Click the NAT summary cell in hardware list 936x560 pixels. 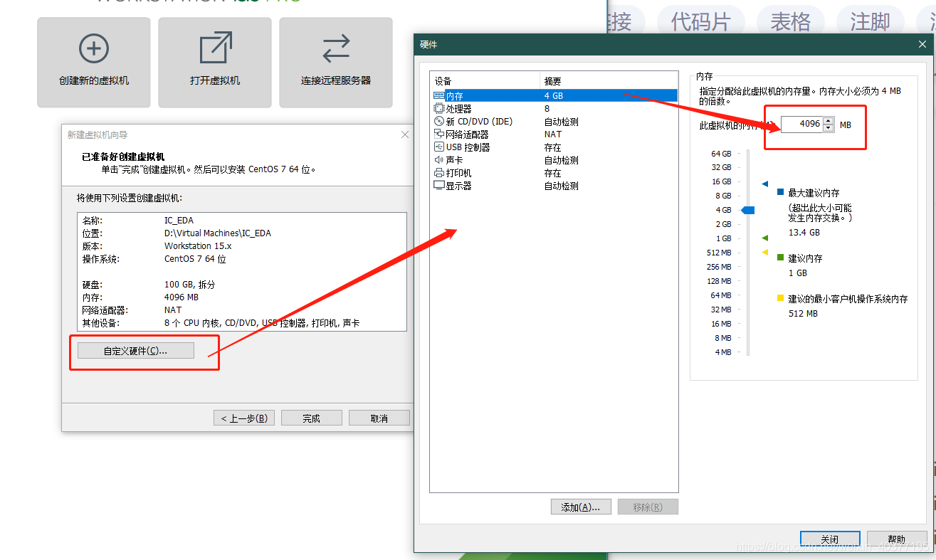(553, 134)
